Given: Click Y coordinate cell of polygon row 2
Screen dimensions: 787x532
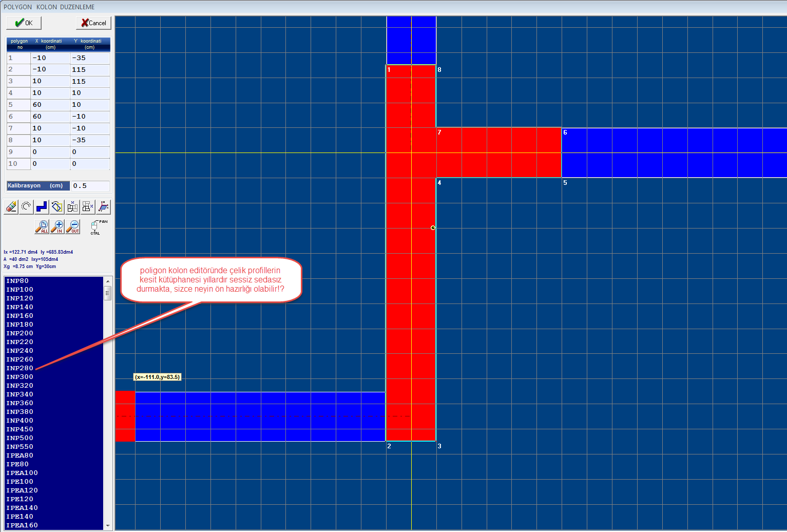Looking at the screenshot, I should click(x=90, y=70).
